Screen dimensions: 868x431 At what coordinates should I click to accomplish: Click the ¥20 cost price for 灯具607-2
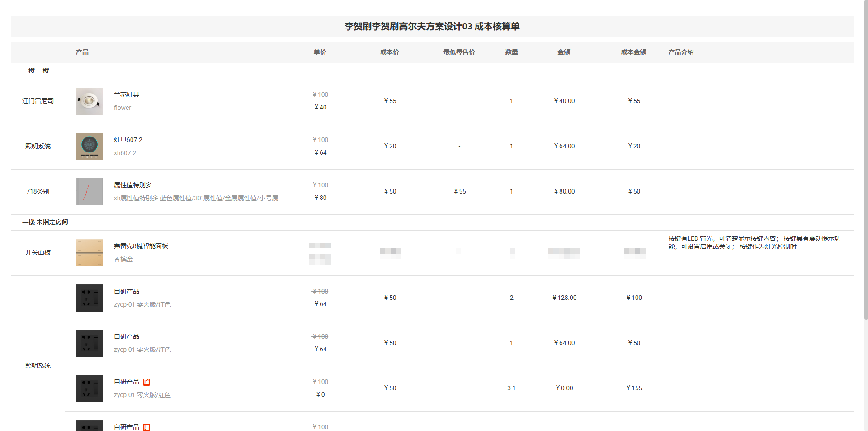coord(390,146)
